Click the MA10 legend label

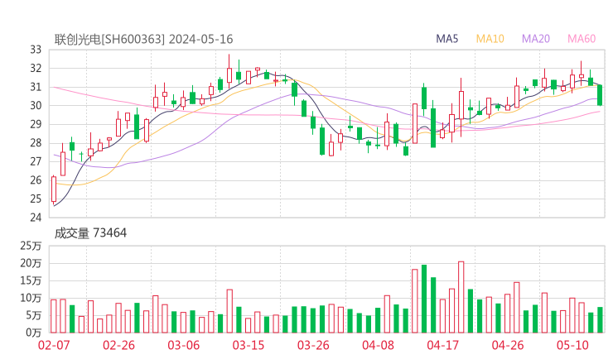490,39
